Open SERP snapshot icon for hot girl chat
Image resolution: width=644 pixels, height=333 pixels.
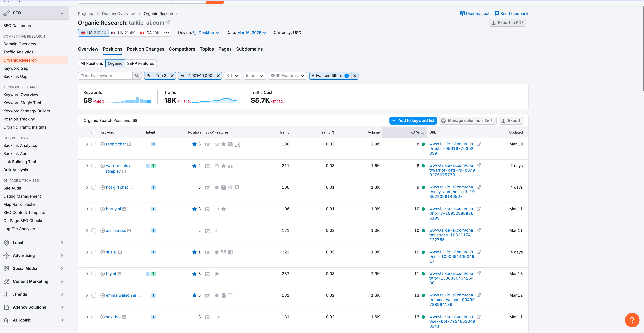(207, 188)
